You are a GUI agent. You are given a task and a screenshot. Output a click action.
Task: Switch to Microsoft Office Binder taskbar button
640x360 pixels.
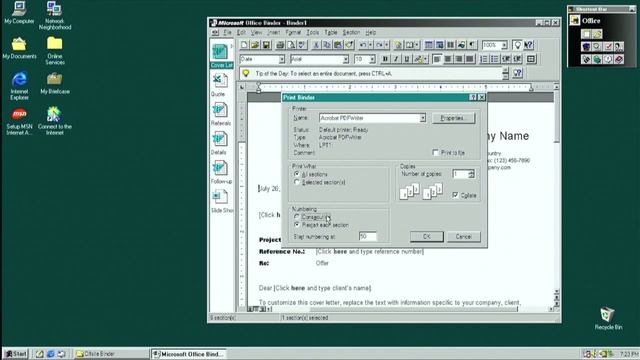pos(190,354)
